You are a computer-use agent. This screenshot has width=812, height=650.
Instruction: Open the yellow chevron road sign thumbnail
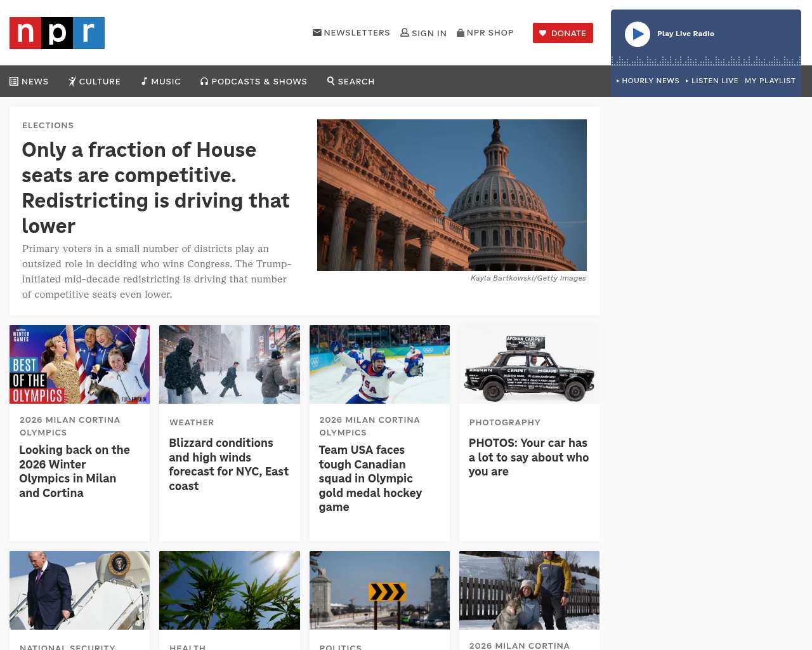[x=379, y=590]
